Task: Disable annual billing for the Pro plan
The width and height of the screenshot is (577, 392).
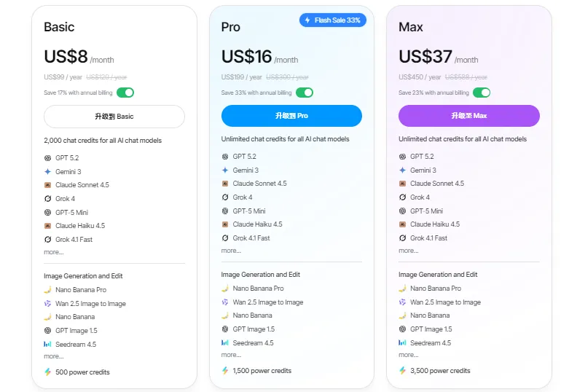Action: 304,93
